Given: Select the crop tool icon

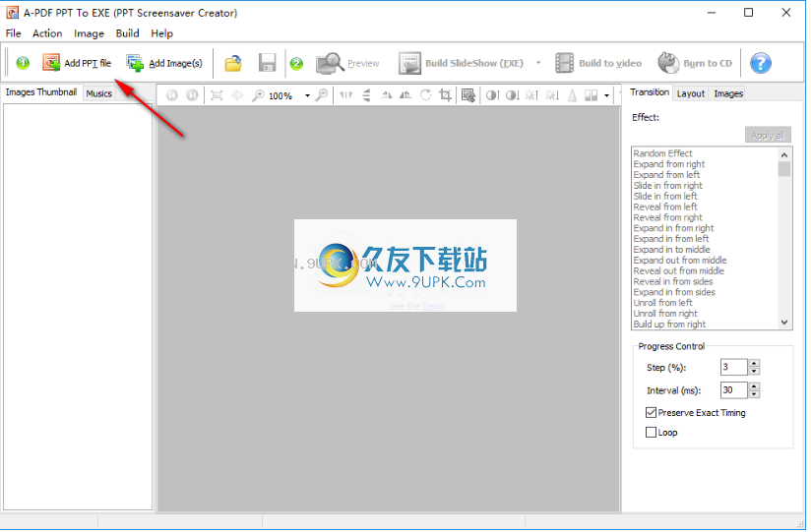Looking at the screenshot, I should coord(445,95).
